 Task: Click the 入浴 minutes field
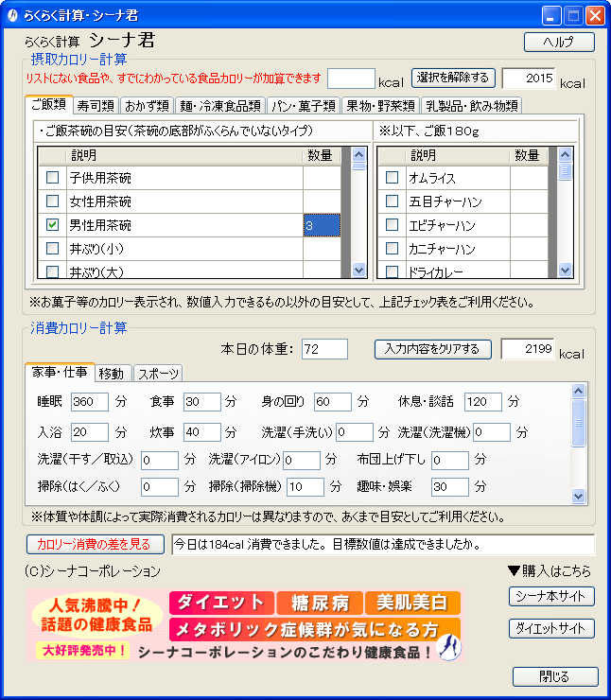click(x=89, y=432)
